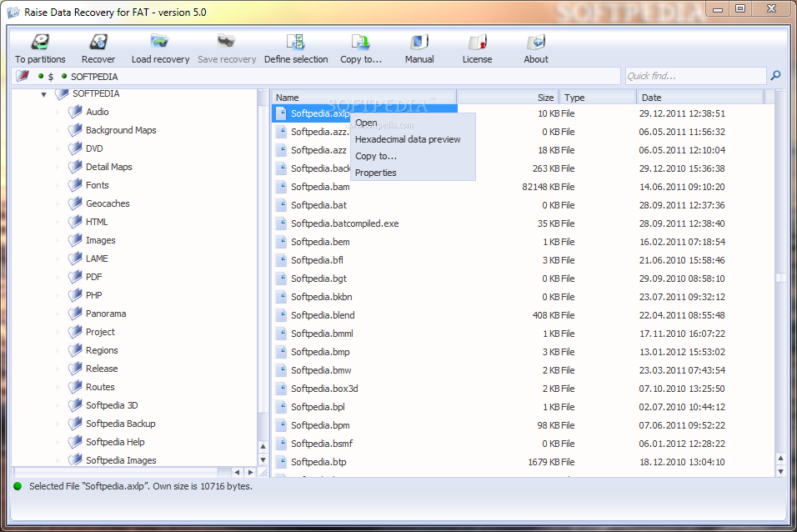Screen dimensions: 797x532
Task: Click tree horizontal scrollbar right arrow
Action: (250, 472)
